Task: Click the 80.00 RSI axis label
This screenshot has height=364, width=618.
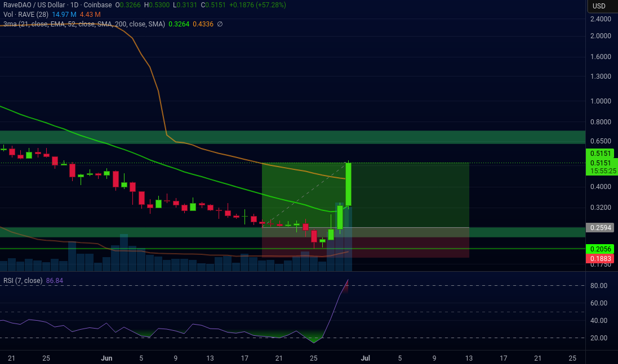Action: pyautogui.click(x=599, y=286)
